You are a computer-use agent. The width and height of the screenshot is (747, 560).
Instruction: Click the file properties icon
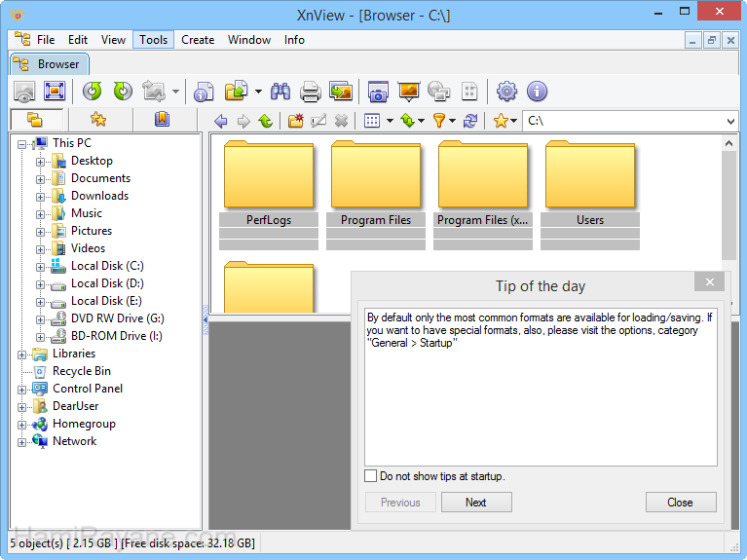tap(204, 92)
